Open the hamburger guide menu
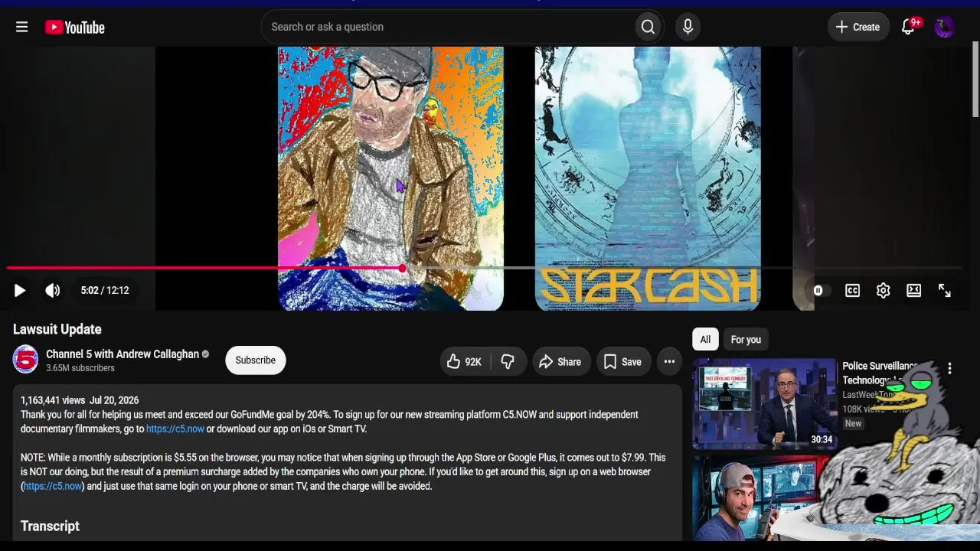Image resolution: width=980 pixels, height=551 pixels. [21, 27]
